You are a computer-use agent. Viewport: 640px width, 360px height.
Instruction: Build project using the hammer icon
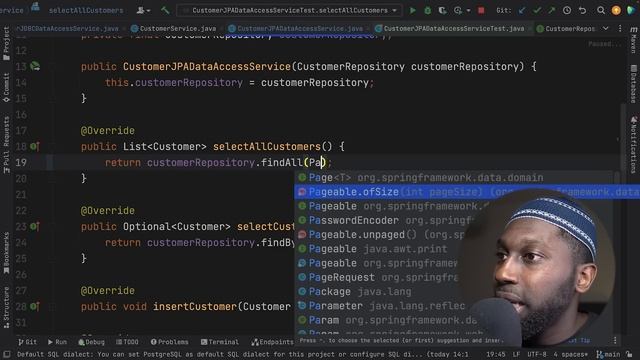coord(165,10)
